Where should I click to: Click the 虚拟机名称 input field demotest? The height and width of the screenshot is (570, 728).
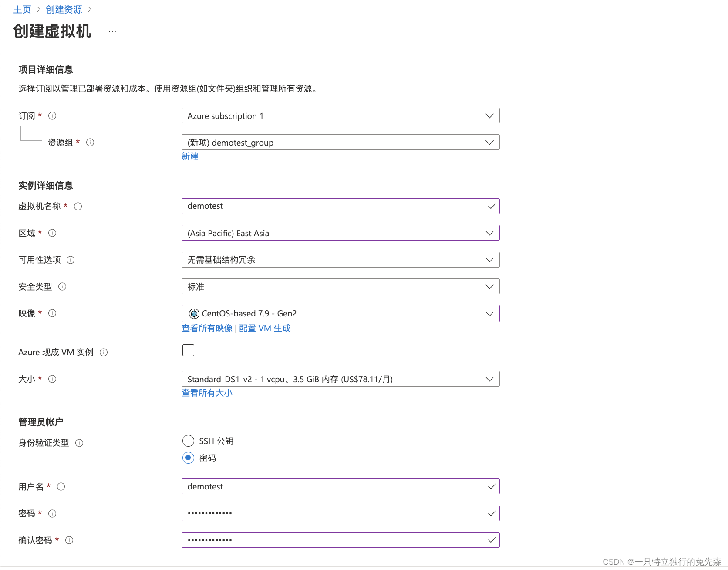[340, 207]
